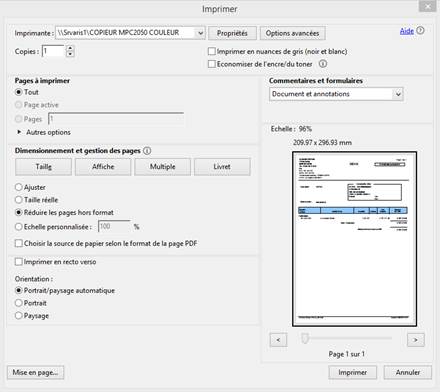Switch to the Multiple sizing mode
440x392 pixels.
click(163, 167)
